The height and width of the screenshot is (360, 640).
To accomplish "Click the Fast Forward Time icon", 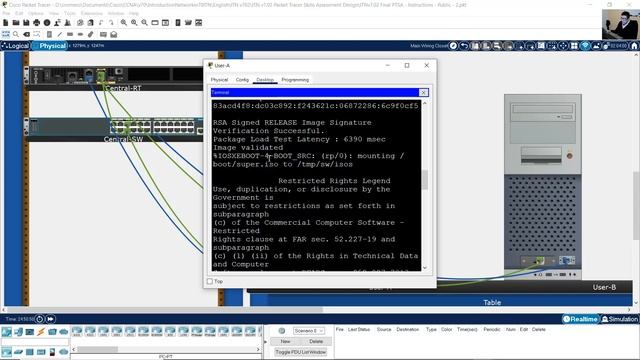I will point(51,319).
